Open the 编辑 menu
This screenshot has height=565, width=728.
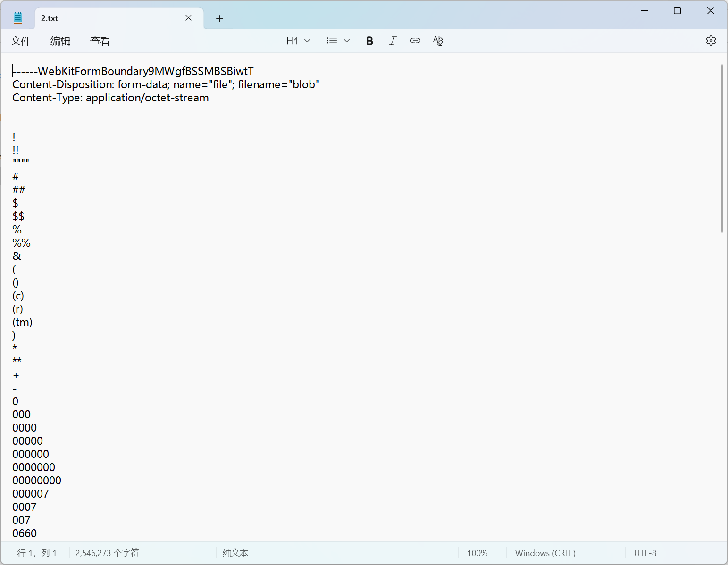[x=60, y=42]
